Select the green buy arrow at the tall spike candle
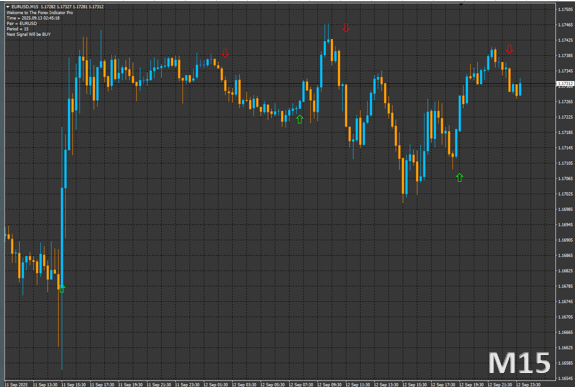Image resolution: width=575 pixels, height=387 pixels. [62, 289]
